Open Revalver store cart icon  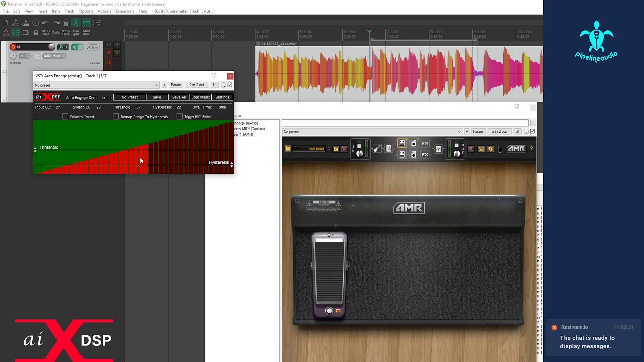(481, 149)
